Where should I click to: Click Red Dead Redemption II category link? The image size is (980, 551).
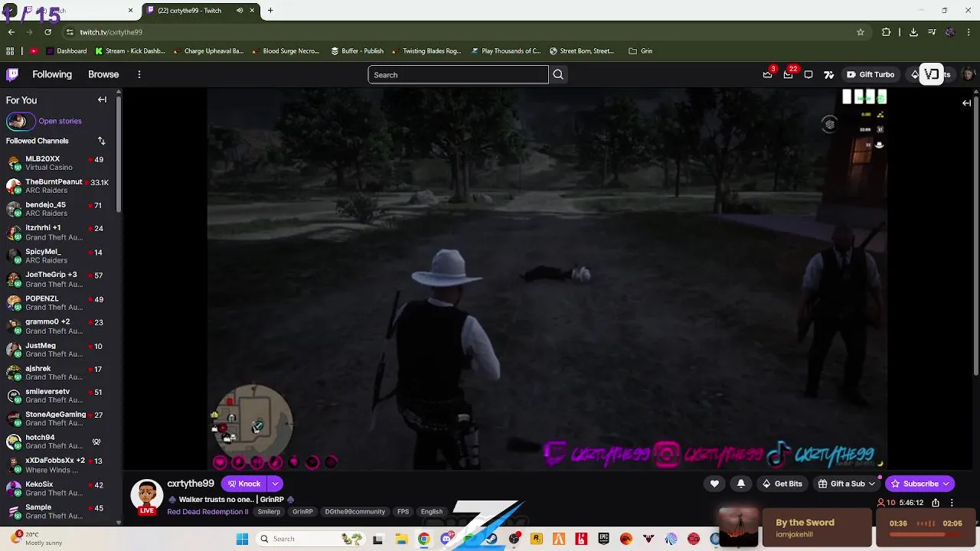click(207, 512)
